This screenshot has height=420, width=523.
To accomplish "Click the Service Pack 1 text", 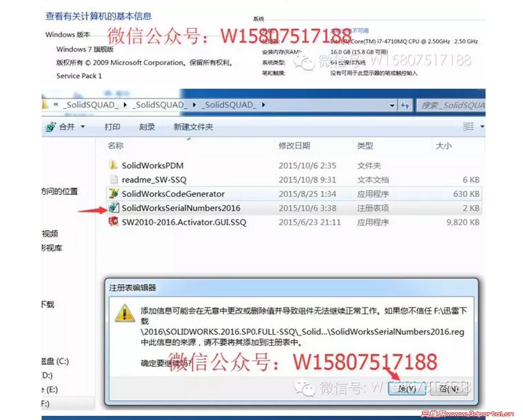I will 79,76.
